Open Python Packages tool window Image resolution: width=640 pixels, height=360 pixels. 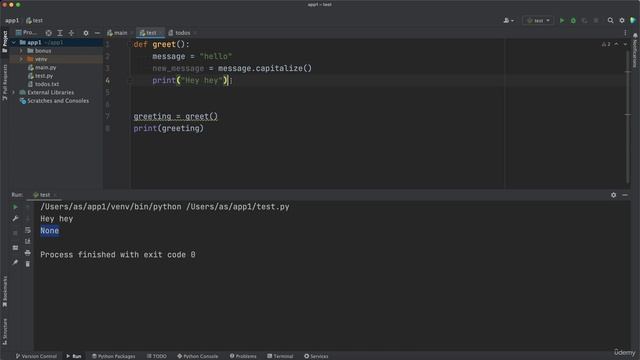pos(113,356)
